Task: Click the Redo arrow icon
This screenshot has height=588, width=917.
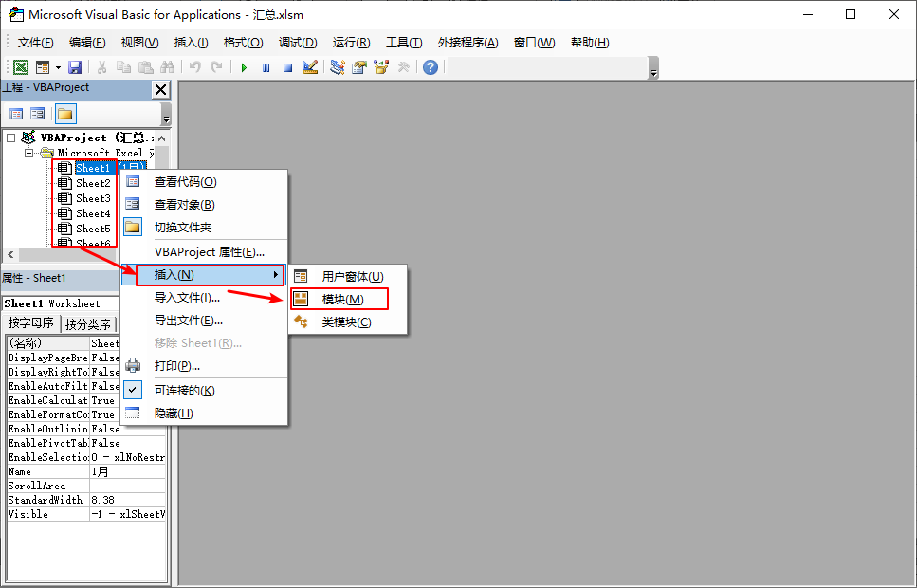Action: tap(216, 67)
